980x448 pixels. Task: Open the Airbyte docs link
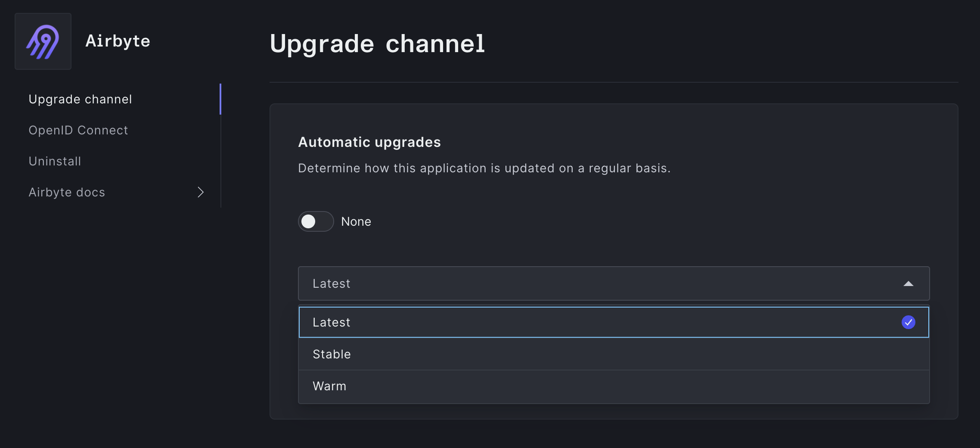67,192
